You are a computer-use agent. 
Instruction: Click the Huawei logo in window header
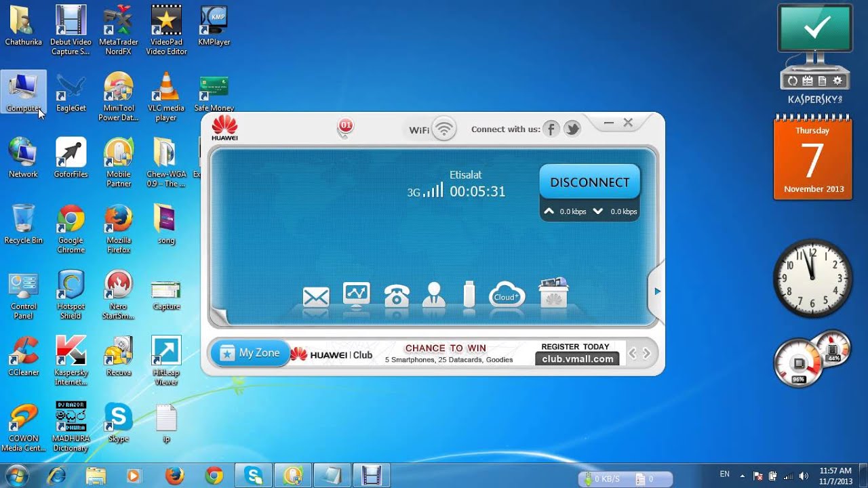tap(224, 128)
